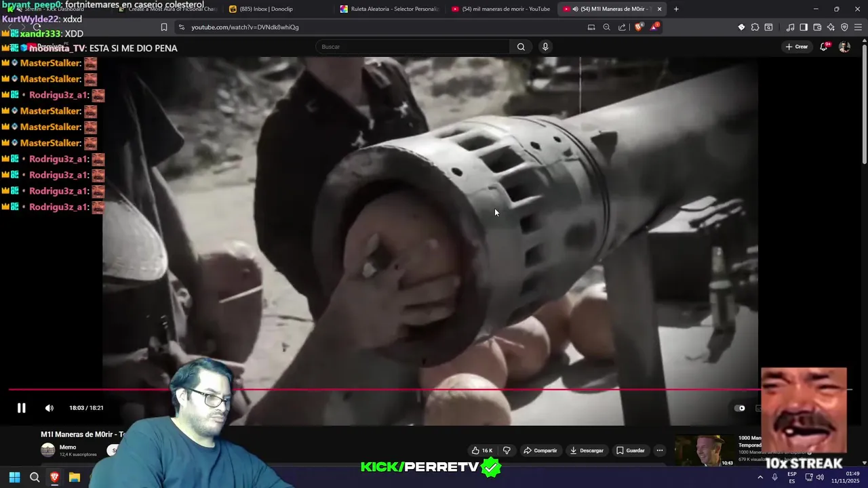Pause the YouTube video

[x=21, y=408]
